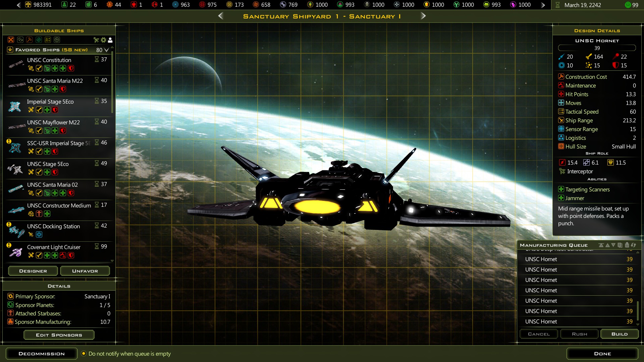The image size is (644, 362).
Task: Collapse the Favored Ships section
Action: pyautogui.click(x=106, y=50)
